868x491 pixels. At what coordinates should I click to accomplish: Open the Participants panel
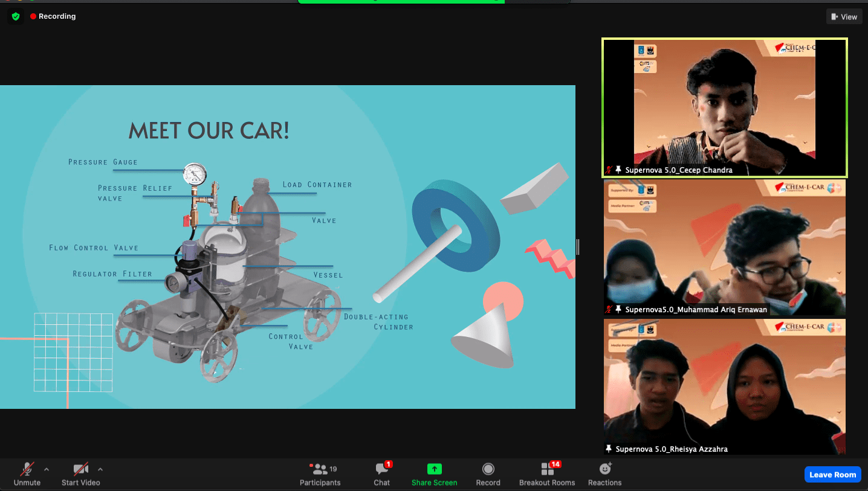tap(320, 474)
